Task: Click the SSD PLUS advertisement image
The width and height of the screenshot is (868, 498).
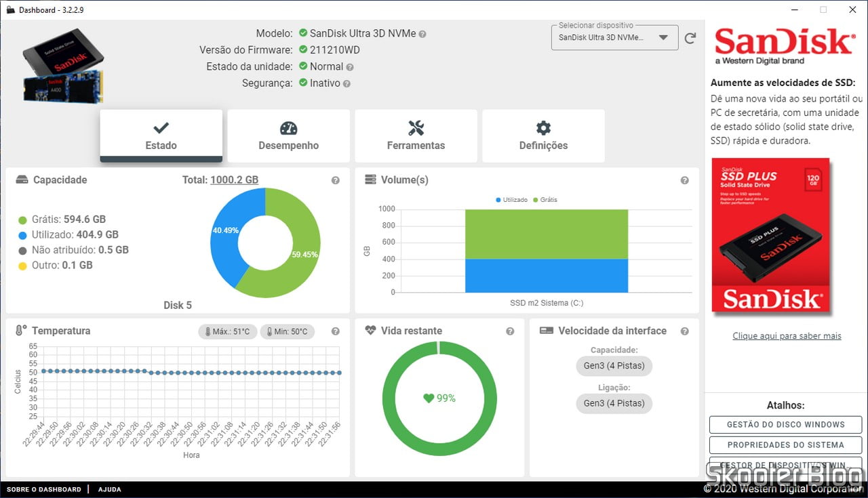Action: [x=771, y=235]
